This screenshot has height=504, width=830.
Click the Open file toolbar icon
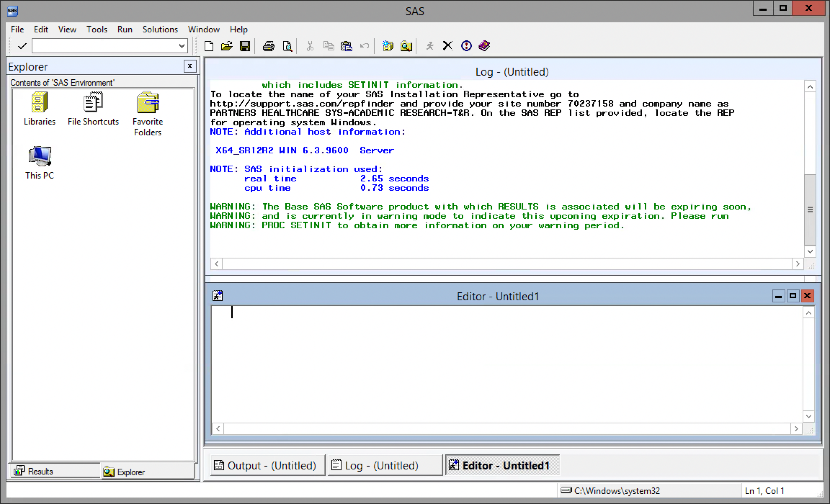pos(227,46)
